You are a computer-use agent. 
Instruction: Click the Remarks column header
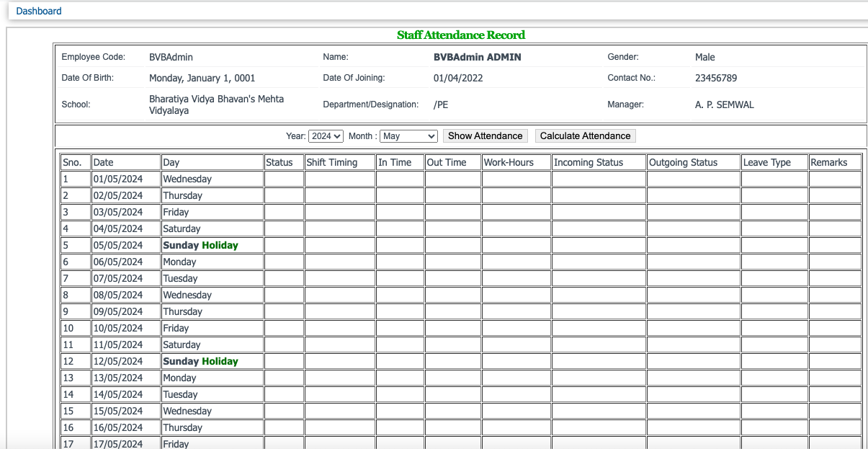[835, 162]
